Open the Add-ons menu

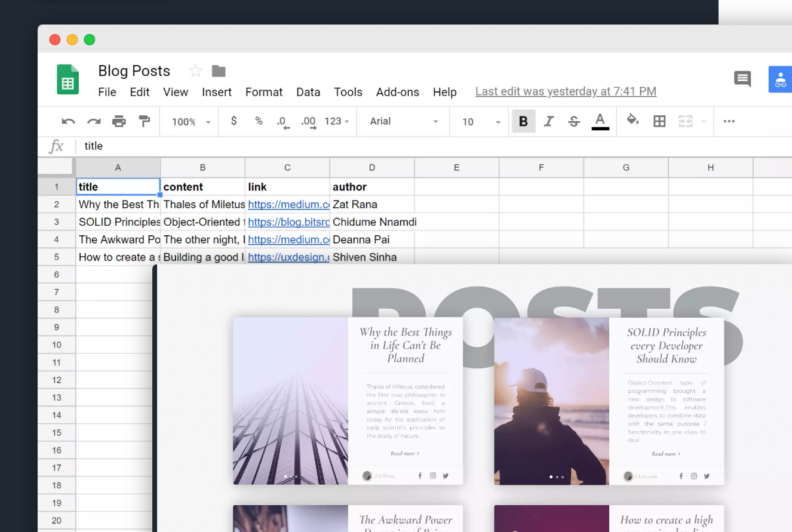398,92
